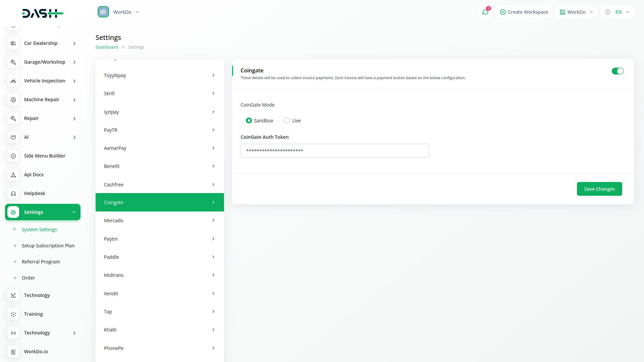644x362 pixels.
Task: Open the Toyyibpay settings tab
Action: point(160,75)
